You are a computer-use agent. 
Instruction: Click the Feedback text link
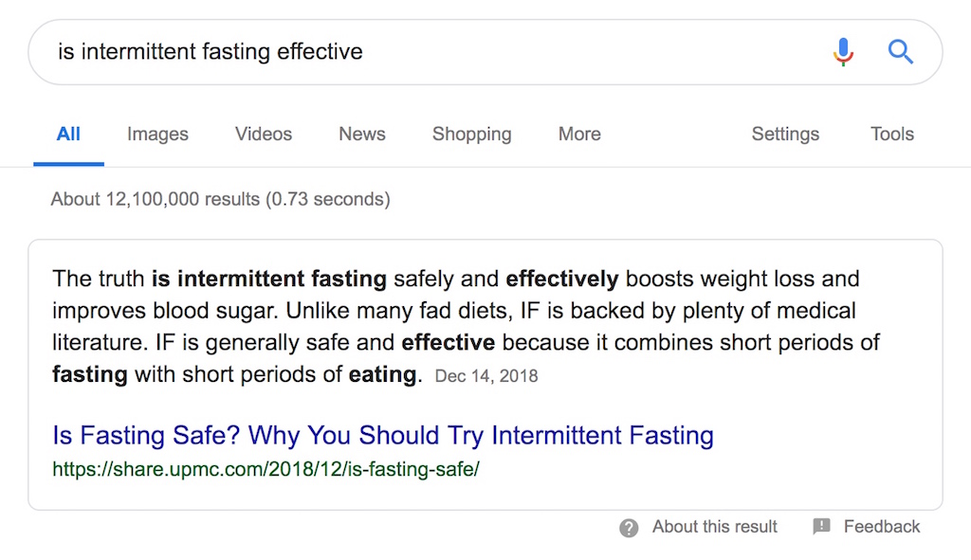[x=882, y=527]
